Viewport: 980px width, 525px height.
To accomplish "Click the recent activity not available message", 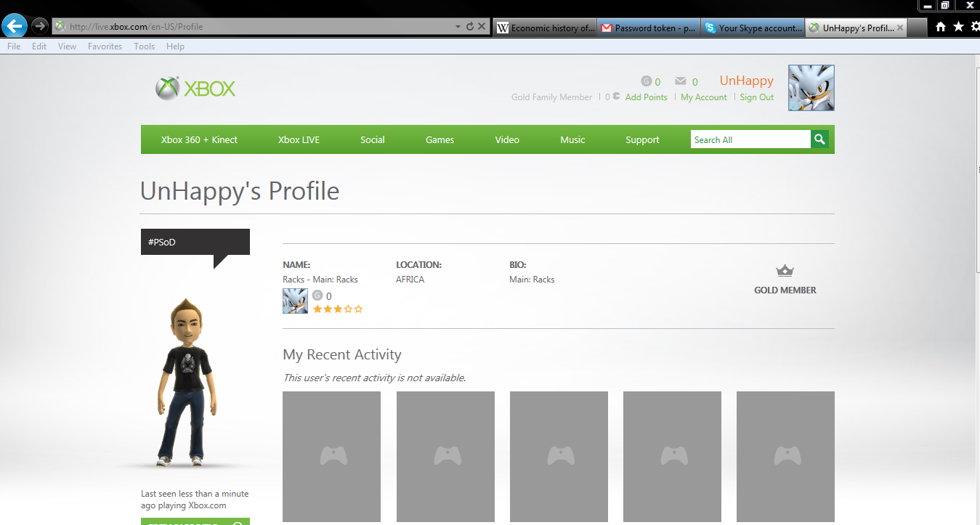I will [x=374, y=378].
